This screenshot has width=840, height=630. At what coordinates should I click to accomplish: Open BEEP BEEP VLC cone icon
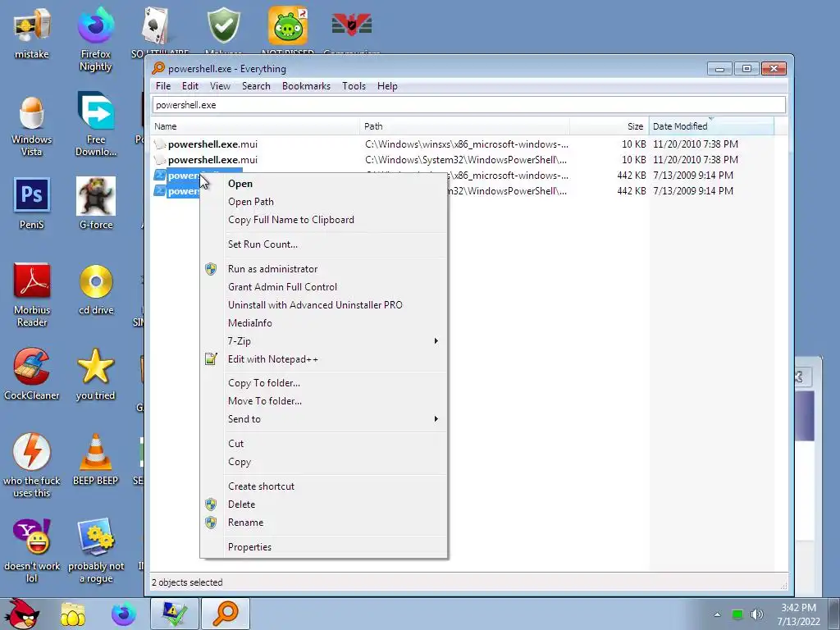click(x=95, y=459)
